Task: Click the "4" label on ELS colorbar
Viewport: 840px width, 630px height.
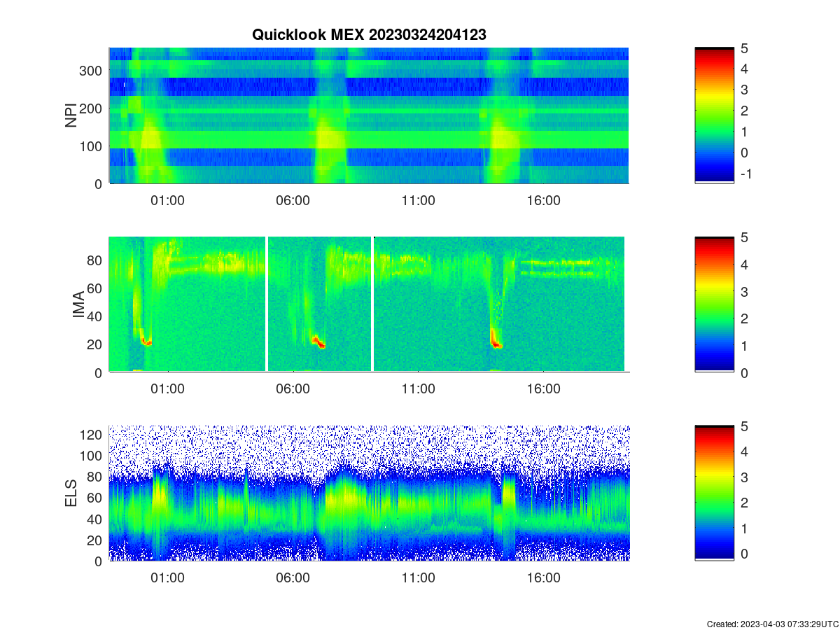Action: [744, 452]
